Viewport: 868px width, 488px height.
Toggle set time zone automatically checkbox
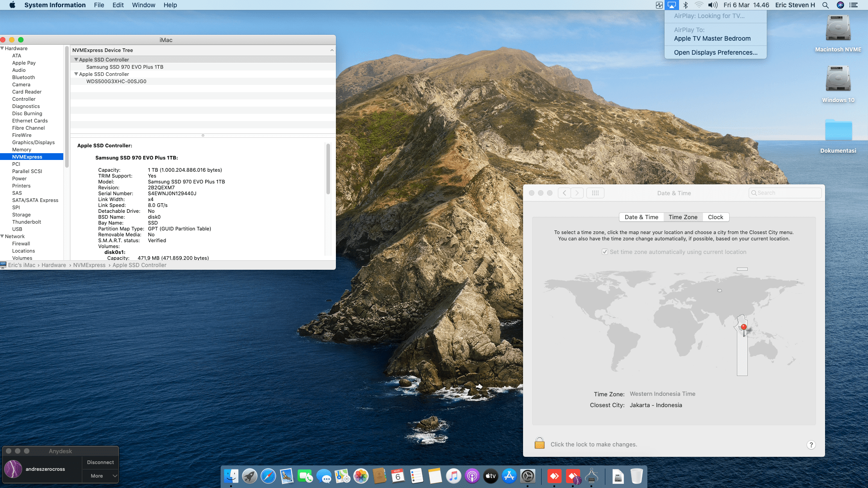point(605,252)
